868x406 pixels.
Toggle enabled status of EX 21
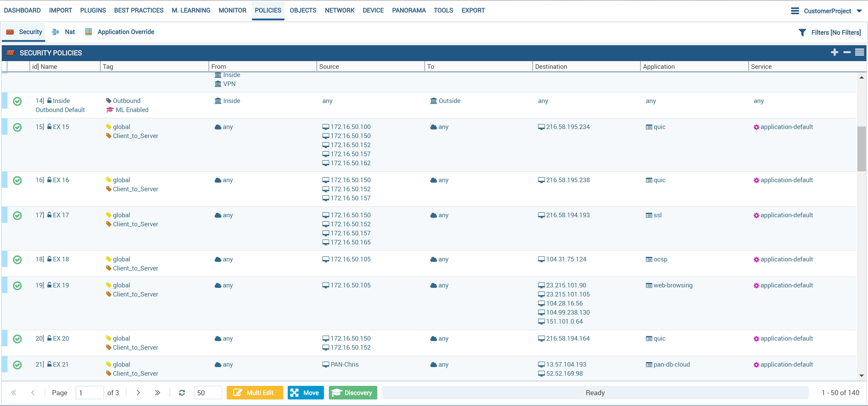(x=17, y=365)
